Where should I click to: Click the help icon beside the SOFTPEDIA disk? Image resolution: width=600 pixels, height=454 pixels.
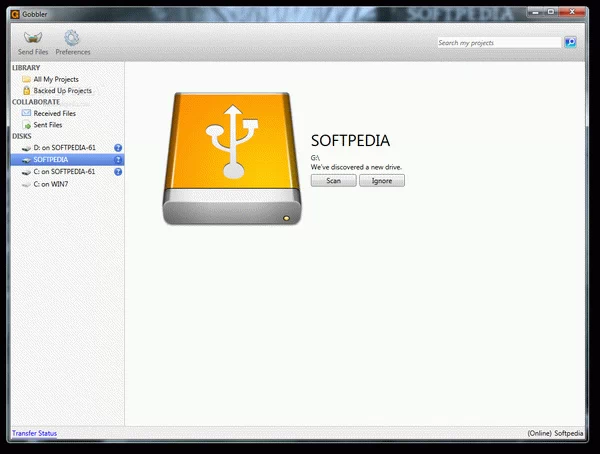(x=118, y=160)
